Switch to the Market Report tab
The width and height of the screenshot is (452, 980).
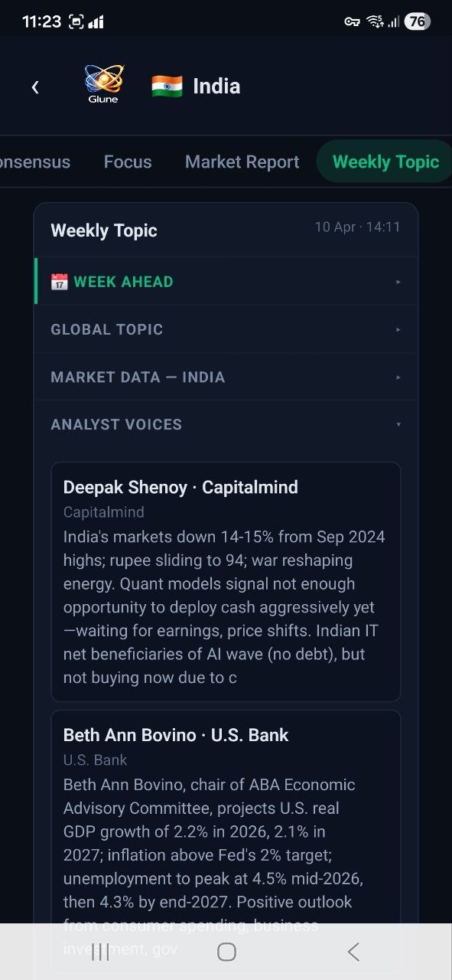point(242,162)
